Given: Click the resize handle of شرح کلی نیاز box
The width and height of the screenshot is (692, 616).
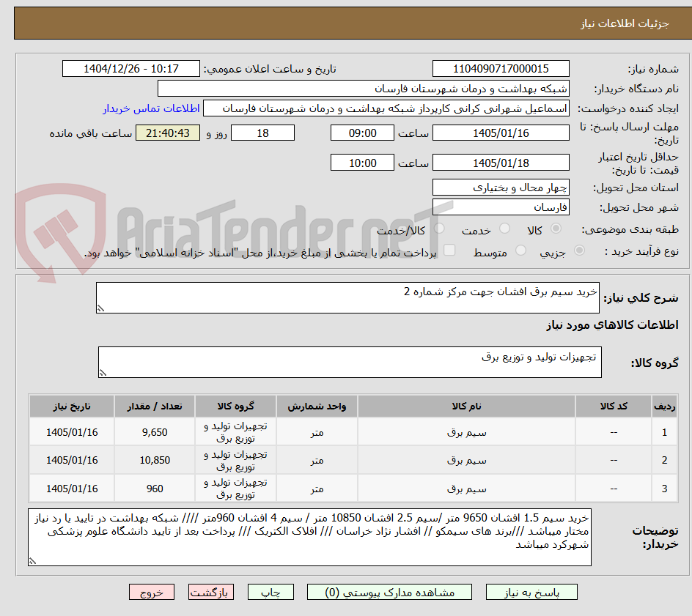Looking at the screenshot, I should (100, 308).
